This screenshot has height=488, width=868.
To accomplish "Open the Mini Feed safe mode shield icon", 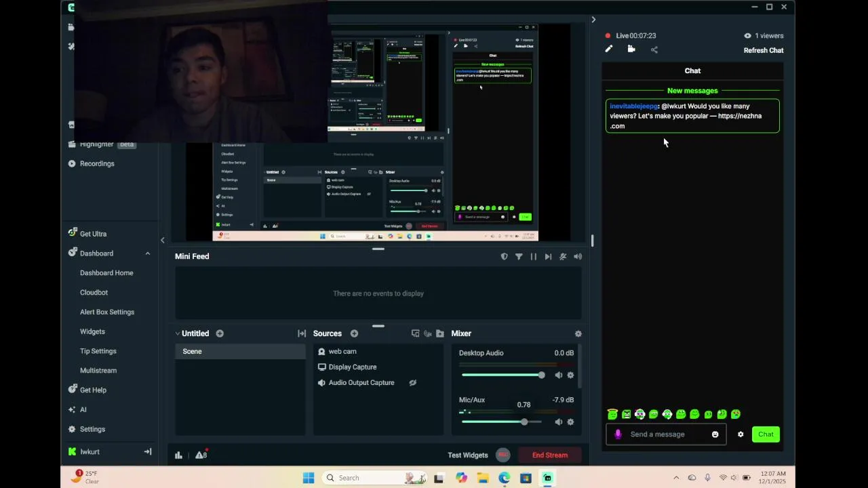I will [x=504, y=257].
